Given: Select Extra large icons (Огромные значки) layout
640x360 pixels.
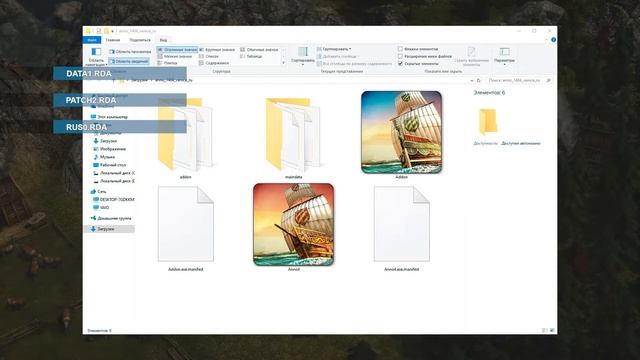Looking at the screenshot, I should point(177,49).
